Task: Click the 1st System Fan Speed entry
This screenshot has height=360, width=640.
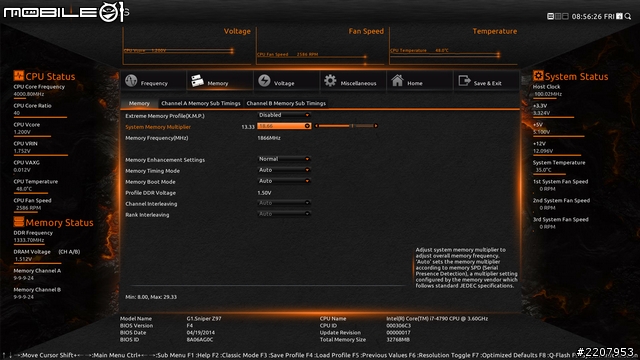Action: click(x=560, y=185)
